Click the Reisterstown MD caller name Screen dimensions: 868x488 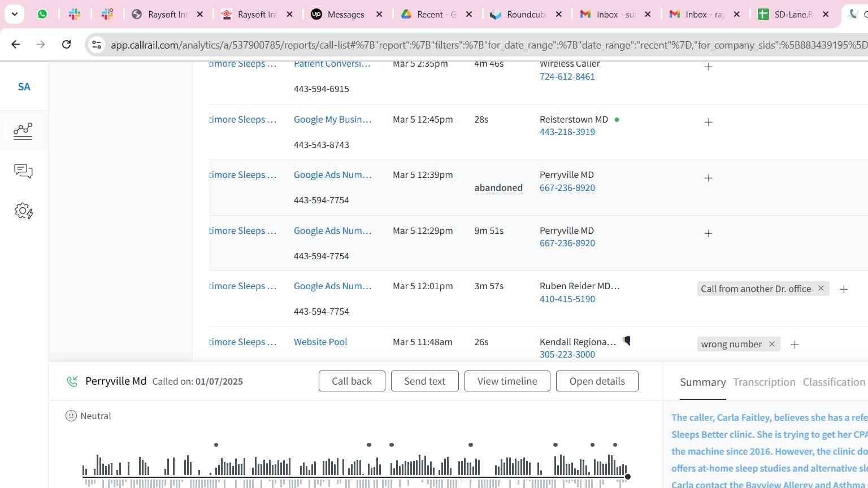(574, 119)
